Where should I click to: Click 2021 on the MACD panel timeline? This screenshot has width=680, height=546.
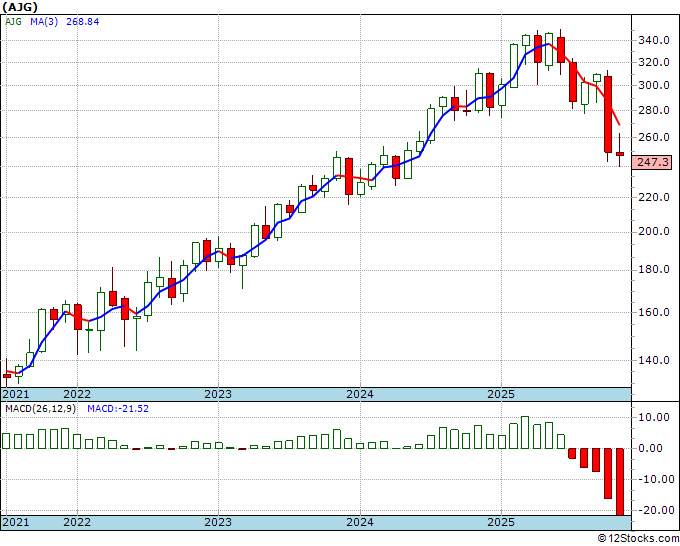16,522
